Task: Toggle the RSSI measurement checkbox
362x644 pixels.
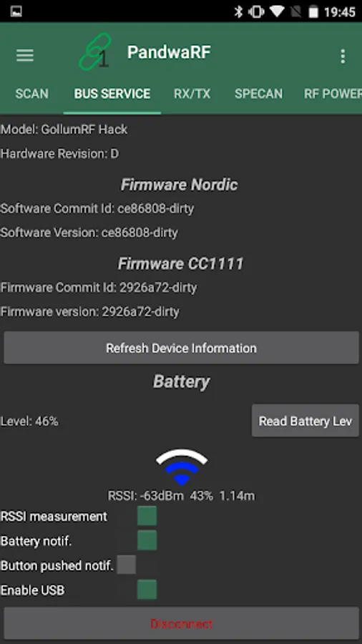Action: pyautogui.click(x=147, y=516)
